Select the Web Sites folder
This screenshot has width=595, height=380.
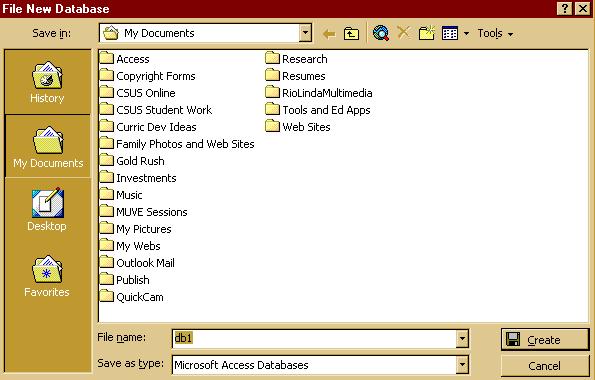[x=298, y=127]
